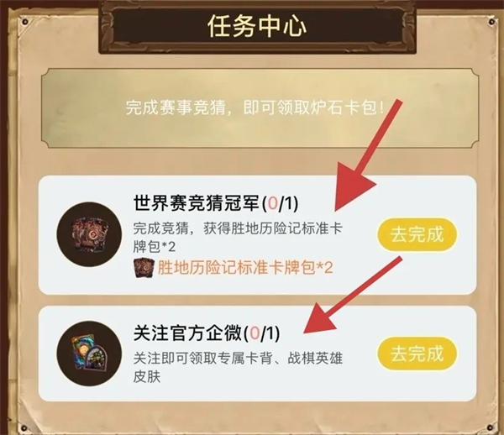Click the card back icon for 关注官方企微
504x435 pixels.
click(89, 353)
